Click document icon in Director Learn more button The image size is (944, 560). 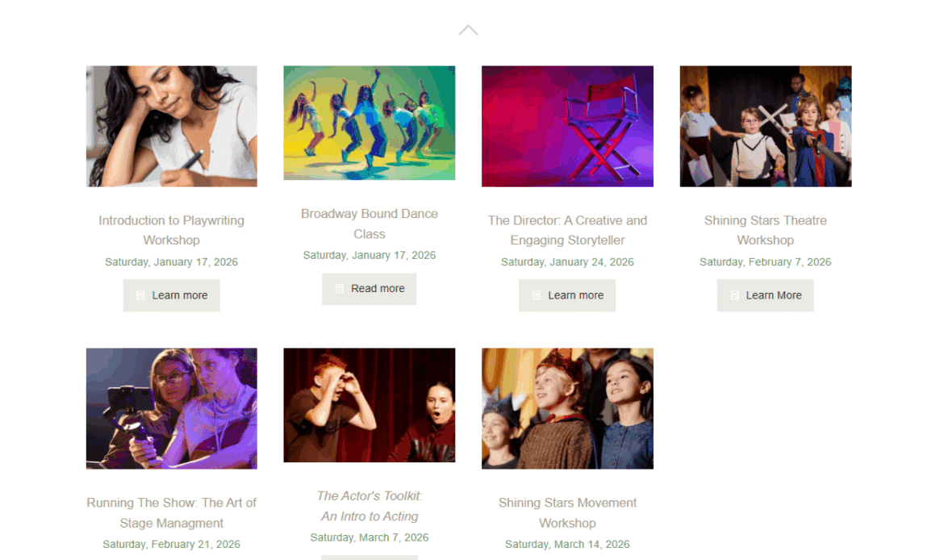click(x=537, y=295)
